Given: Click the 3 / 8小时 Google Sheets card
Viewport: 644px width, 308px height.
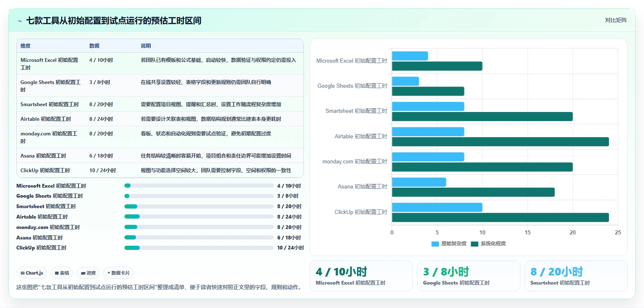Looking at the screenshot, I should pos(468,276).
